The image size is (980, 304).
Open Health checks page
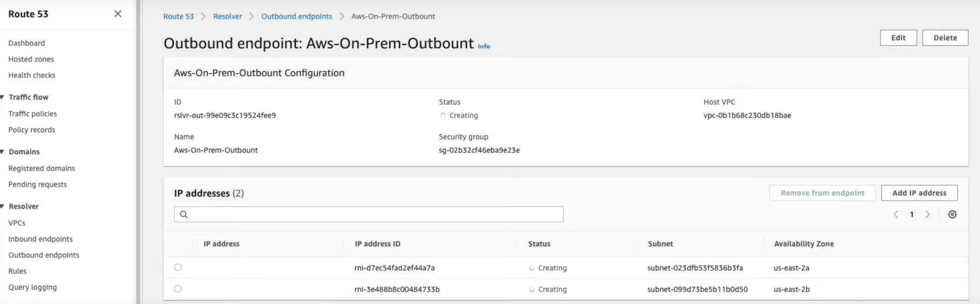[32, 75]
